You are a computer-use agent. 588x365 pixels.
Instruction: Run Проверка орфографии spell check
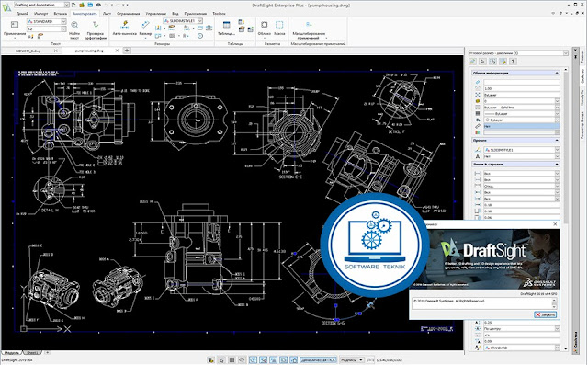pos(96,30)
